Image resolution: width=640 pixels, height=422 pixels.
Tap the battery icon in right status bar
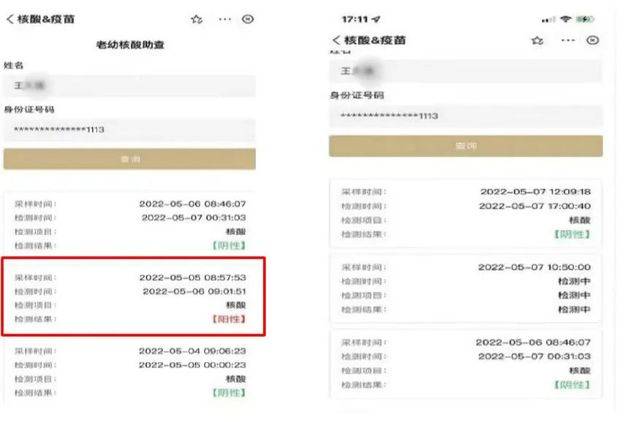(585, 19)
